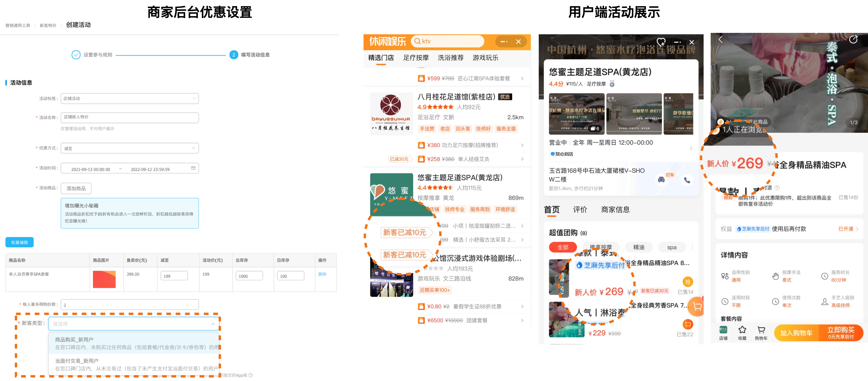
Task: Switch to 足疗按摩 tab
Action: [x=416, y=58]
